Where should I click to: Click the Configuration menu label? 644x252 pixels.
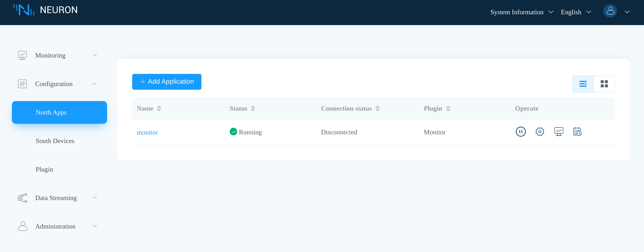click(x=54, y=84)
